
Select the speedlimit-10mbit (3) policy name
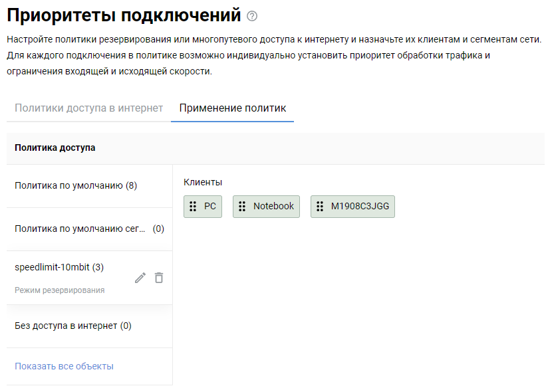coord(59,267)
